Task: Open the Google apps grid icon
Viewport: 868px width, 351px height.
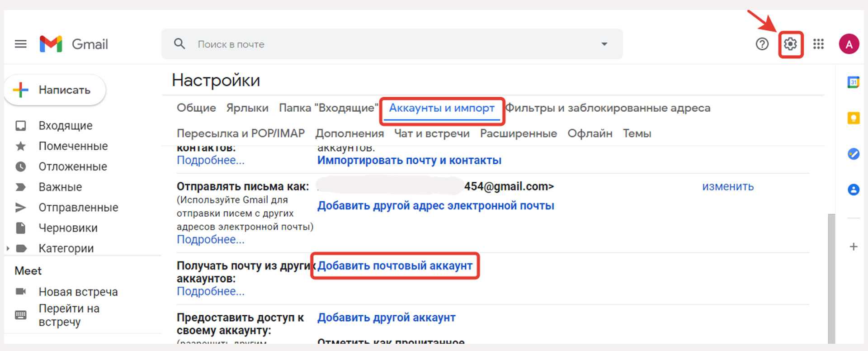Action: [818, 44]
